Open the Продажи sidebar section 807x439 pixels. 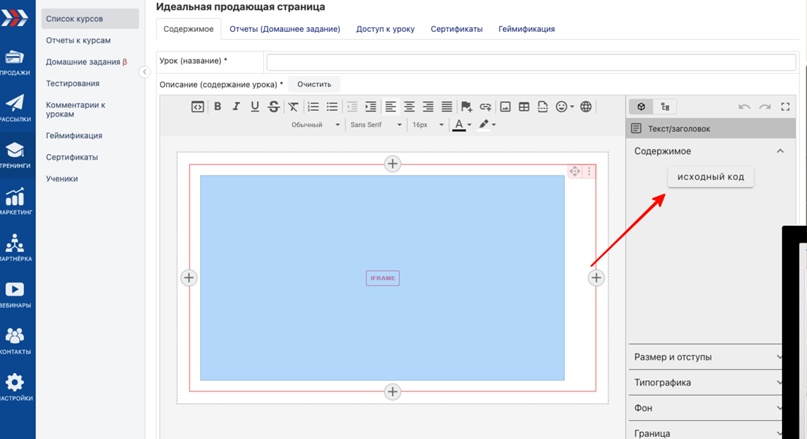pyautogui.click(x=15, y=62)
